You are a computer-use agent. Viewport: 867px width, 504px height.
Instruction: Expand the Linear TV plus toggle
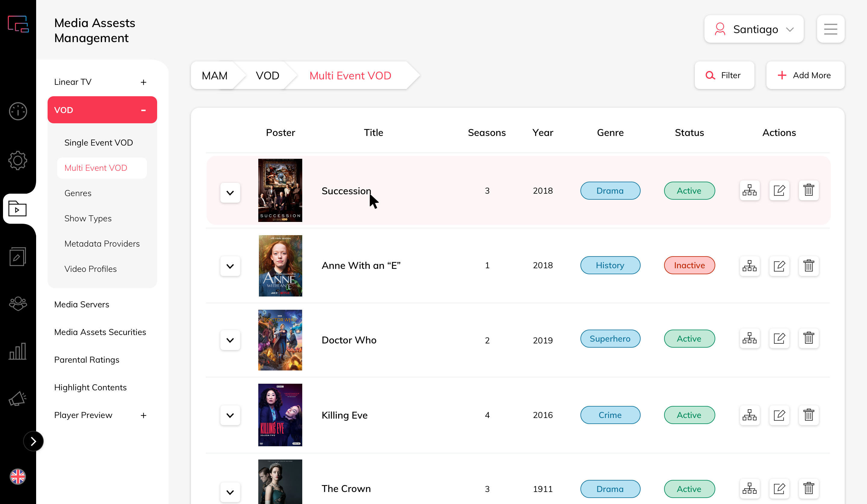click(144, 82)
